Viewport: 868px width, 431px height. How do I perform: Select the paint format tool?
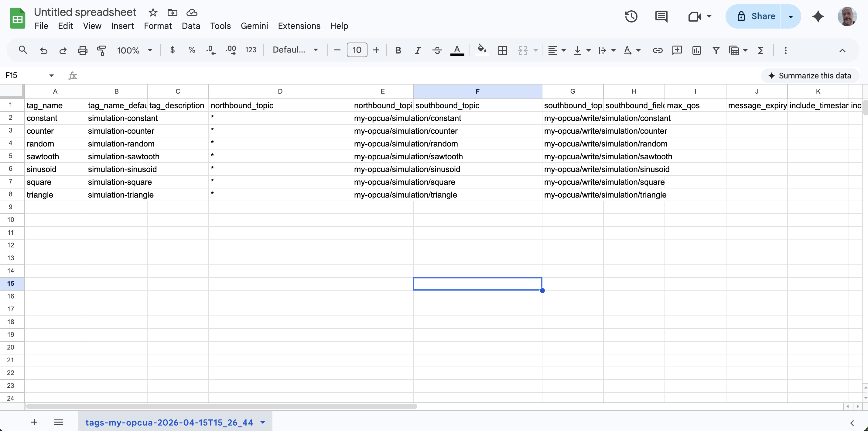[101, 50]
